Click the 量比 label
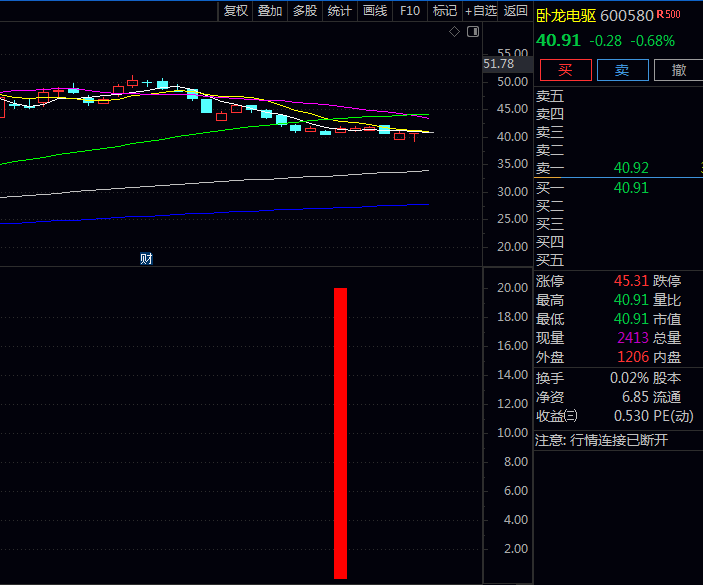The width and height of the screenshot is (703, 585). (x=667, y=300)
